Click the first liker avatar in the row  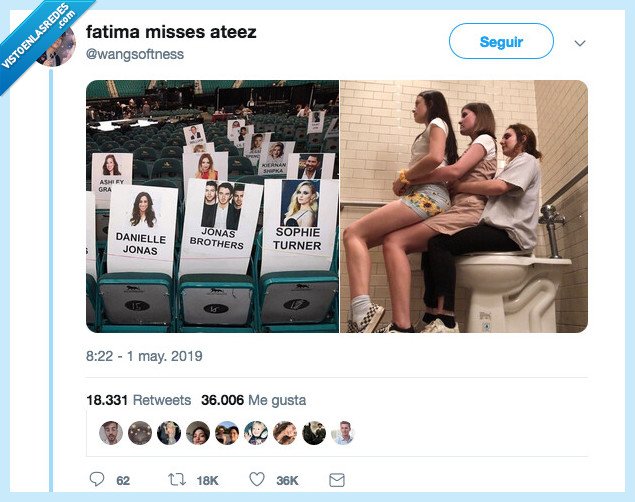point(111,433)
